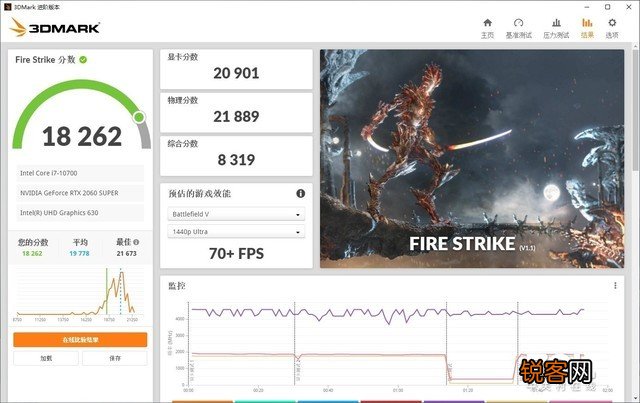640x403 pixels.
Task: Click the best score info icon
Action: (x=136, y=242)
